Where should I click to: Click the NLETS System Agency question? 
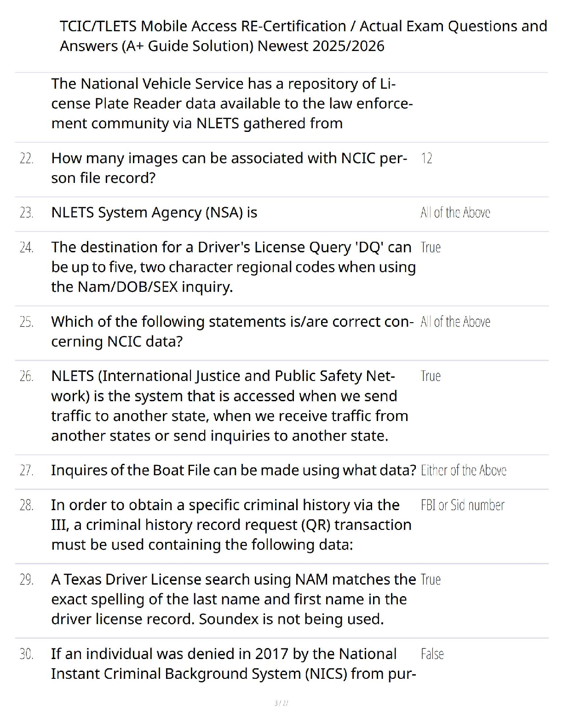pyautogui.click(x=154, y=213)
